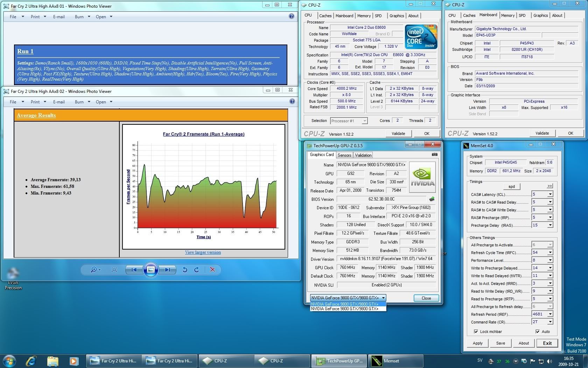Click the GPU-Z BIOS save chip icon
The image size is (588, 368).
pyautogui.click(x=432, y=199)
